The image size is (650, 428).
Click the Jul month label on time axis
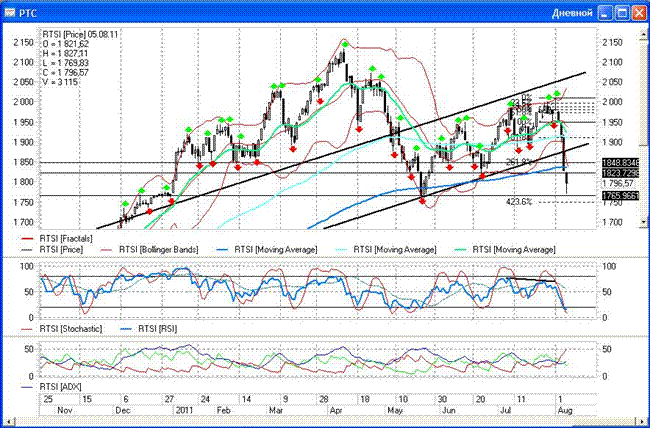click(x=506, y=410)
